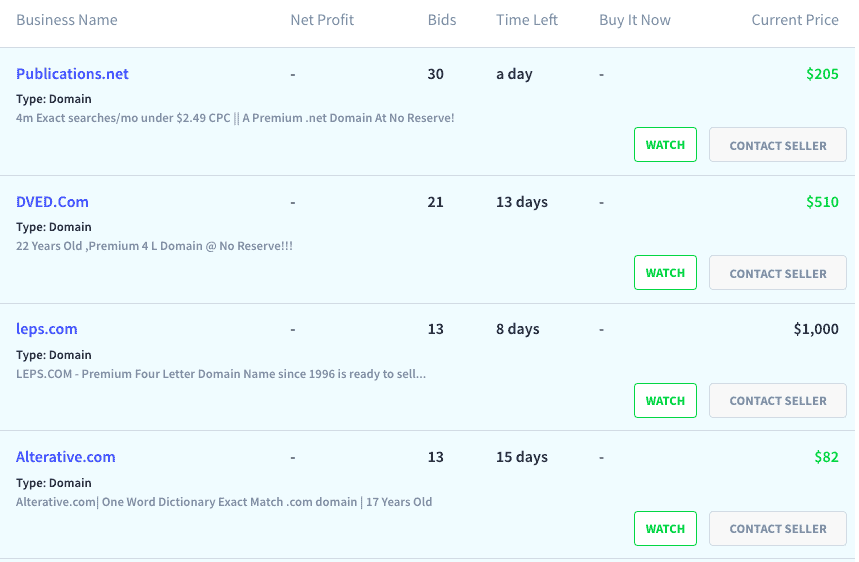The height and width of the screenshot is (562, 859).
Task: Sort listings by Business Name column
Action: point(67,20)
